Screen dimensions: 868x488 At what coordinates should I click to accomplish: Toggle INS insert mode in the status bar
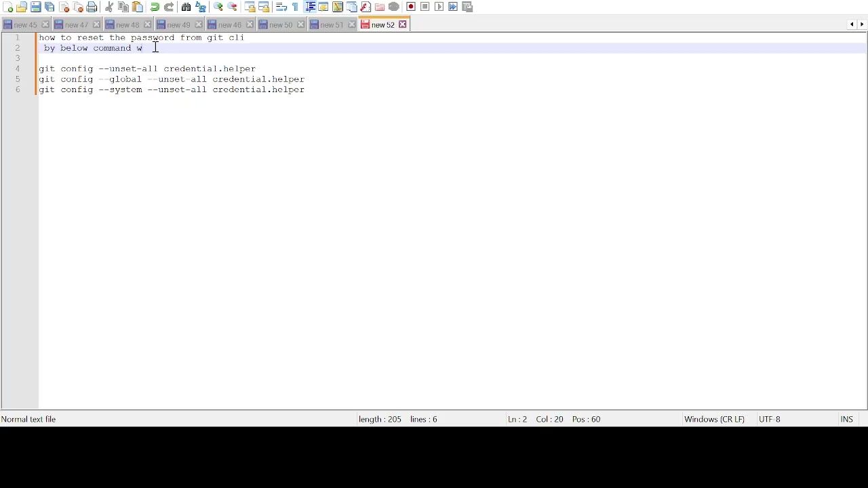846,420
